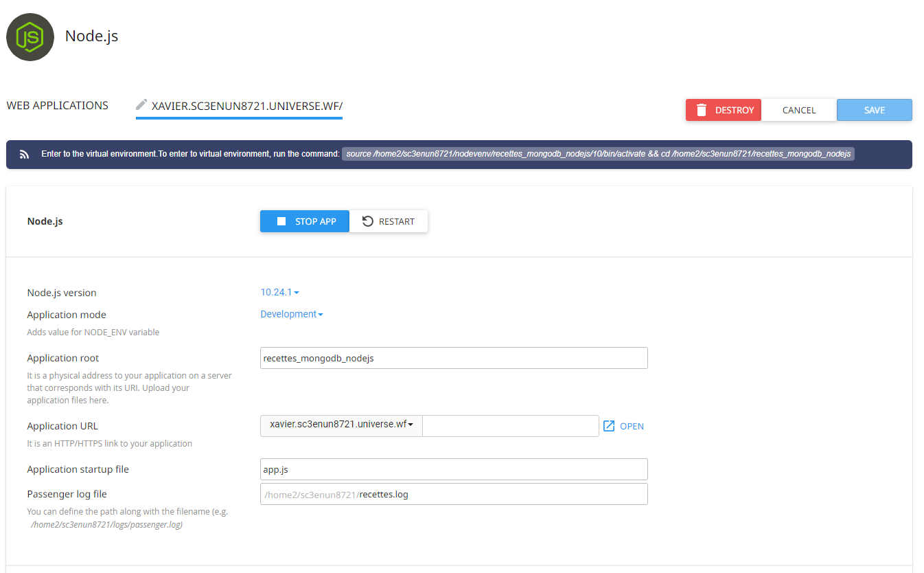Click the Application startup file field

point(453,469)
